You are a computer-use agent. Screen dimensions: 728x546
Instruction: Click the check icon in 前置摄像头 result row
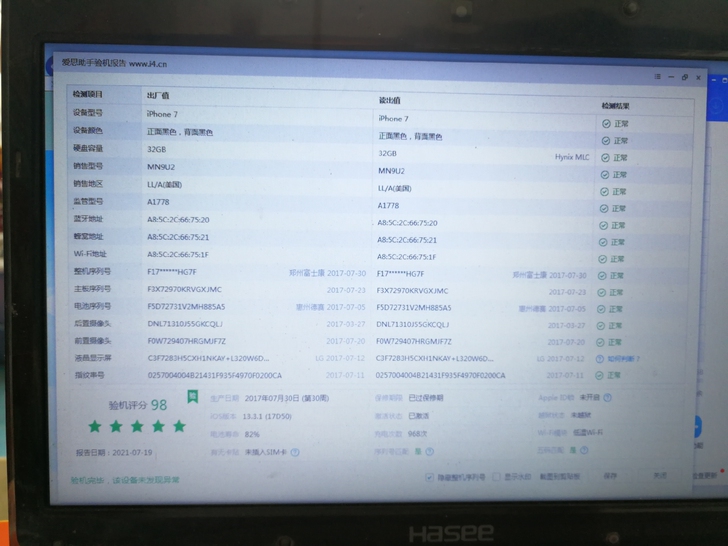600,342
